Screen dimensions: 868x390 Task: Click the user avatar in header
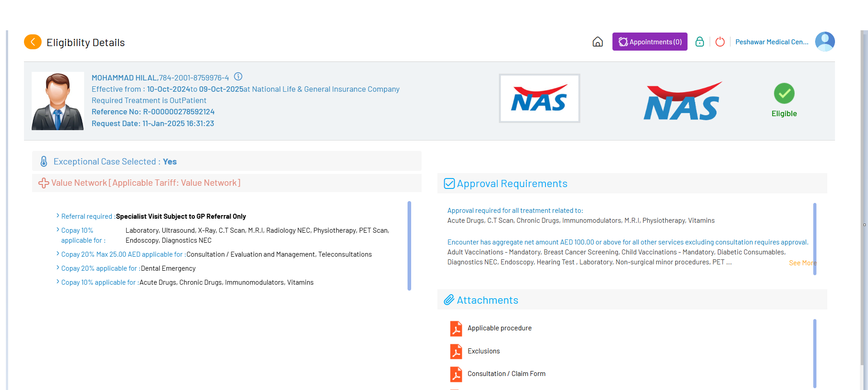pyautogui.click(x=825, y=42)
